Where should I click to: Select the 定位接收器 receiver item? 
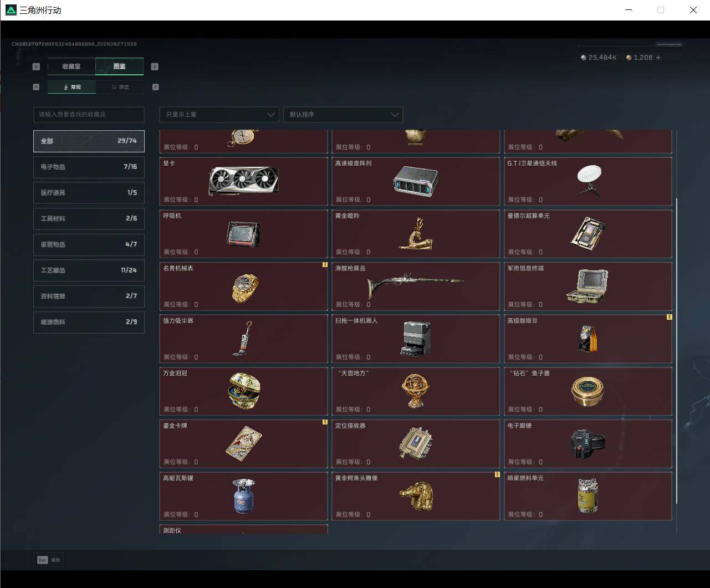click(416, 444)
